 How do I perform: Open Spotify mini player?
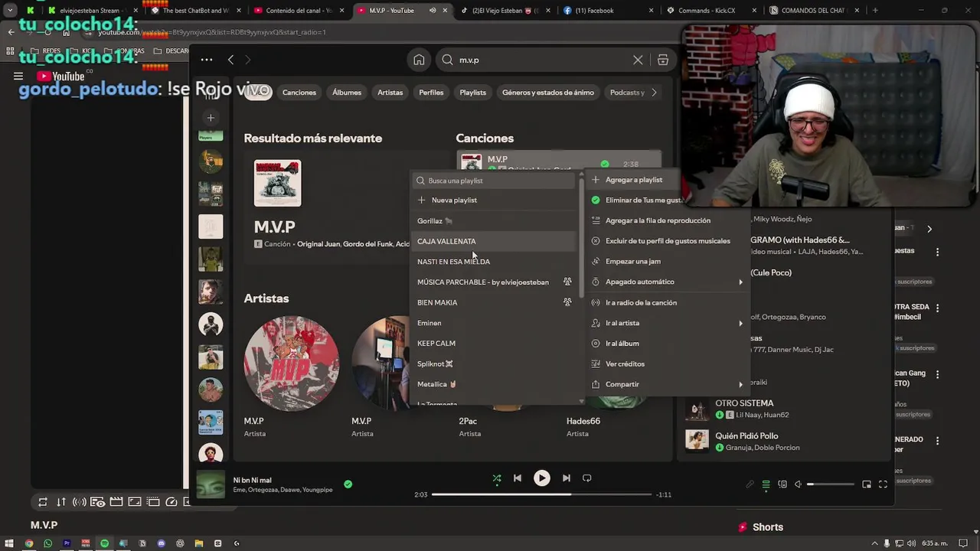[867, 484]
